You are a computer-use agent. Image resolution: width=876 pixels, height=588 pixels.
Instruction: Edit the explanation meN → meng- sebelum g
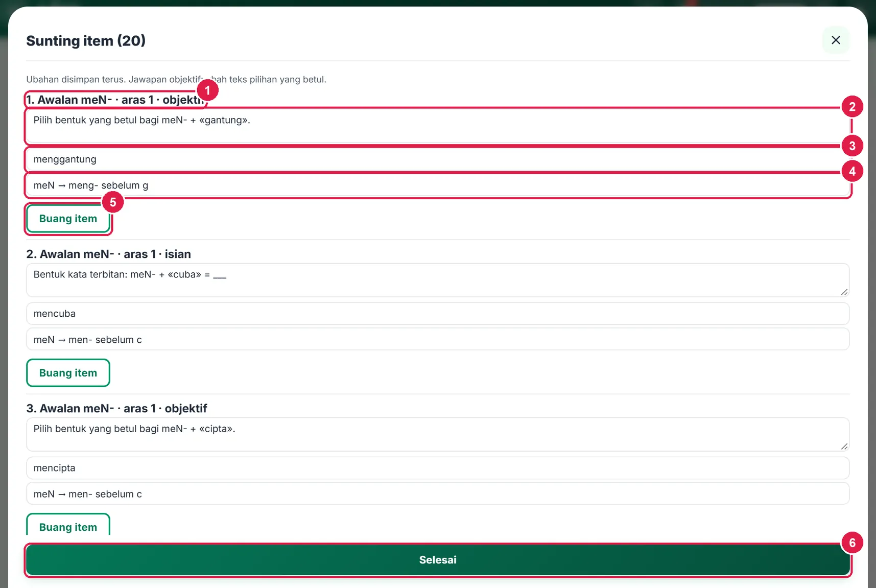tap(438, 185)
